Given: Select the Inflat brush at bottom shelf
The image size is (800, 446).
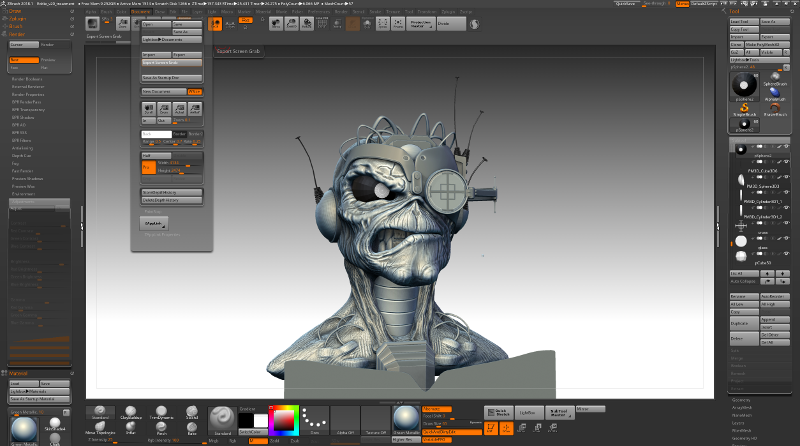Looking at the screenshot, I should (131, 428).
